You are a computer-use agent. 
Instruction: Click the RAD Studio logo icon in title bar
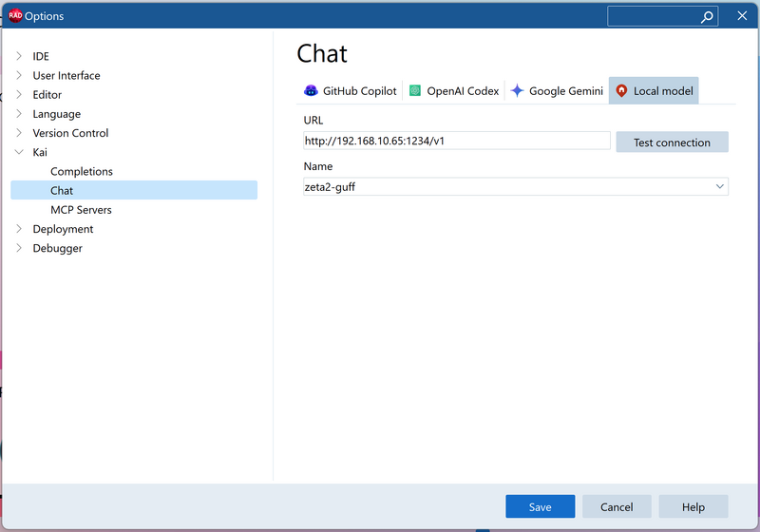pyautogui.click(x=15, y=15)
